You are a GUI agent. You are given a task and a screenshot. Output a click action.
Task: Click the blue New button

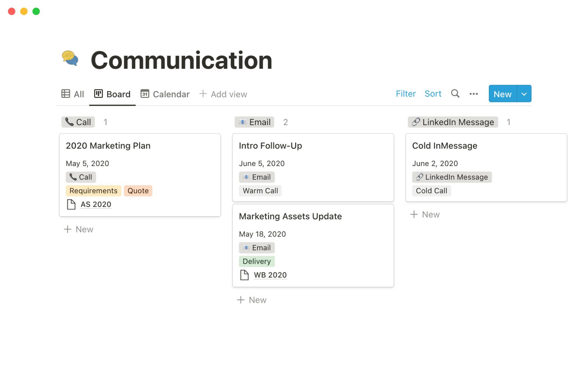coord(502,94)
